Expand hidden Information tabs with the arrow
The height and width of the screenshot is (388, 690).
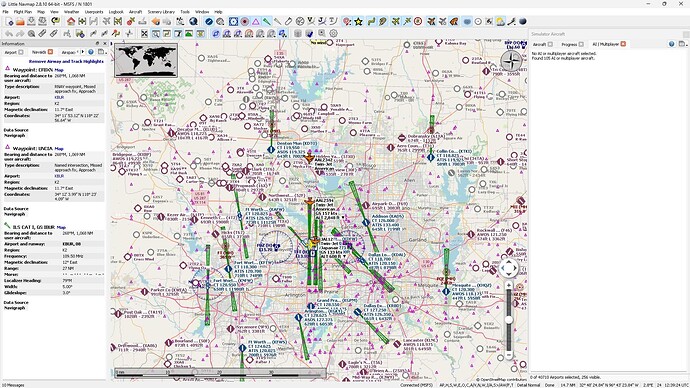click(x=83, y=52)
